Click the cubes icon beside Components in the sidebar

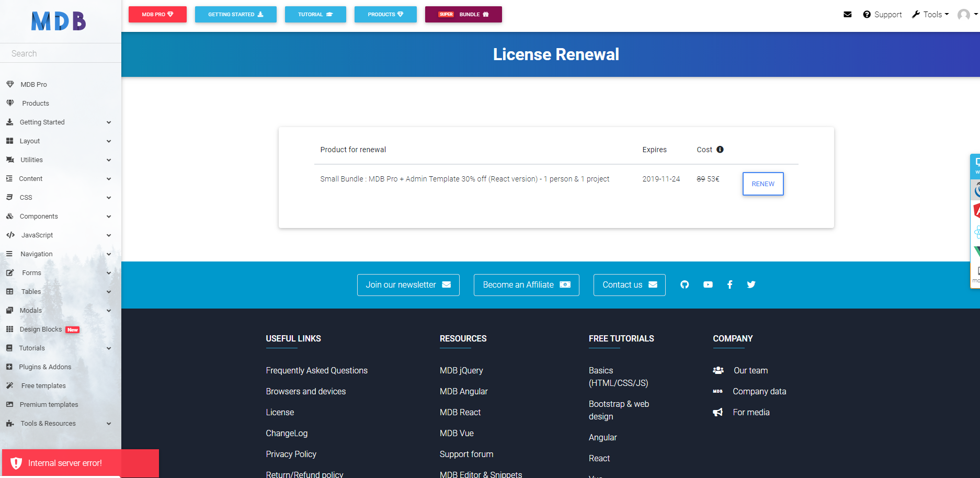(9, 216)
